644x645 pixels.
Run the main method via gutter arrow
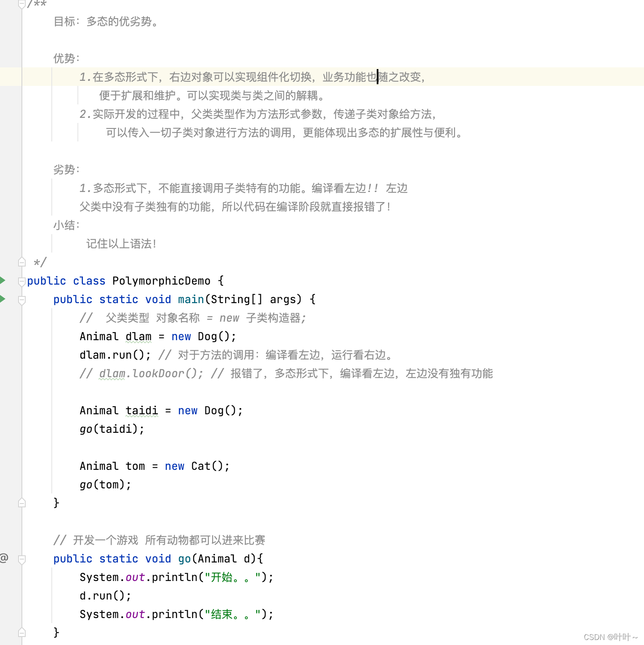(x=3, y=299)
